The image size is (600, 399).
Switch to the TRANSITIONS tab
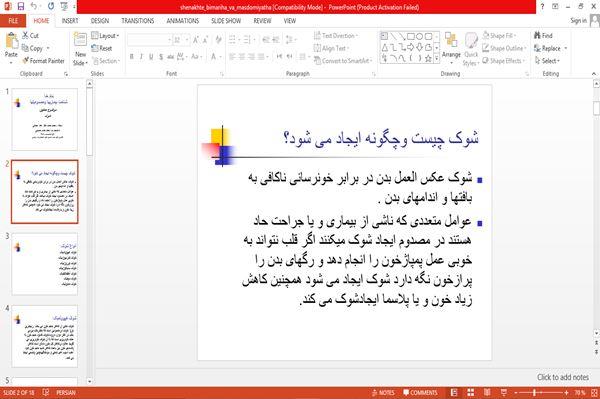138,21
